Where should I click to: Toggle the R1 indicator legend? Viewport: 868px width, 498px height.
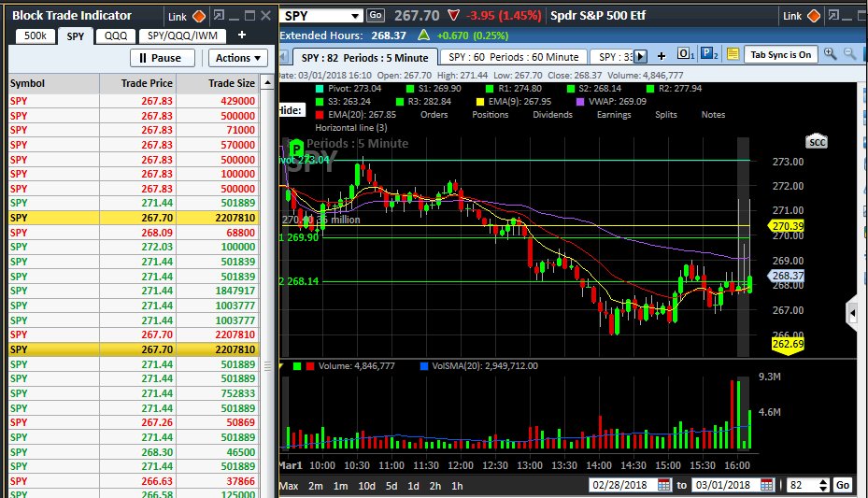[x=513, y=89]
